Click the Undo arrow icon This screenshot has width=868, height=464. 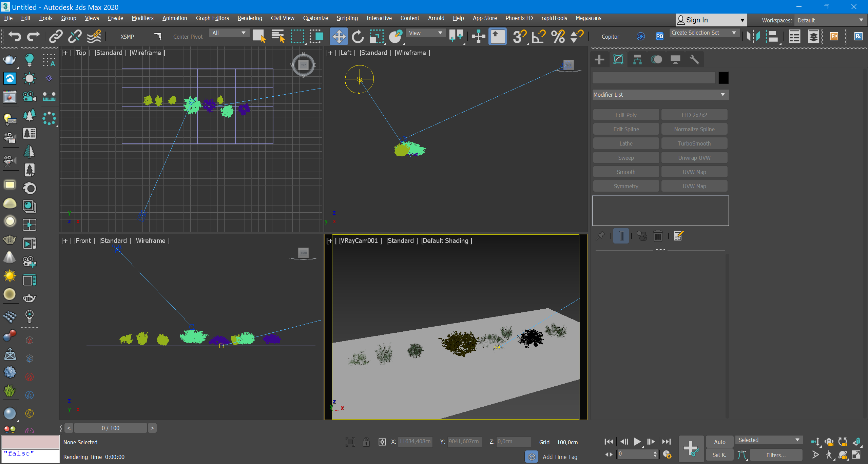[14, 36]
